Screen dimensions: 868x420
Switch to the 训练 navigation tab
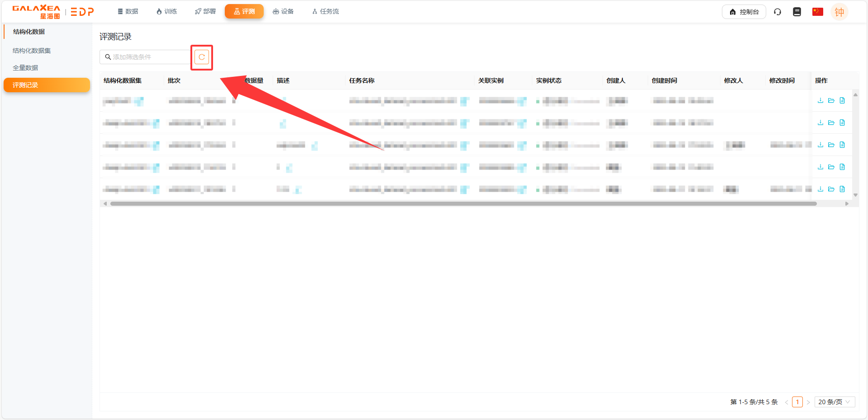point(166,11)
